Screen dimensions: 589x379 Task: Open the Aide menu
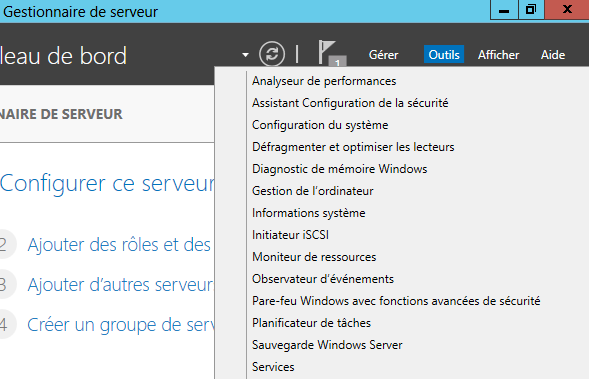553,55
